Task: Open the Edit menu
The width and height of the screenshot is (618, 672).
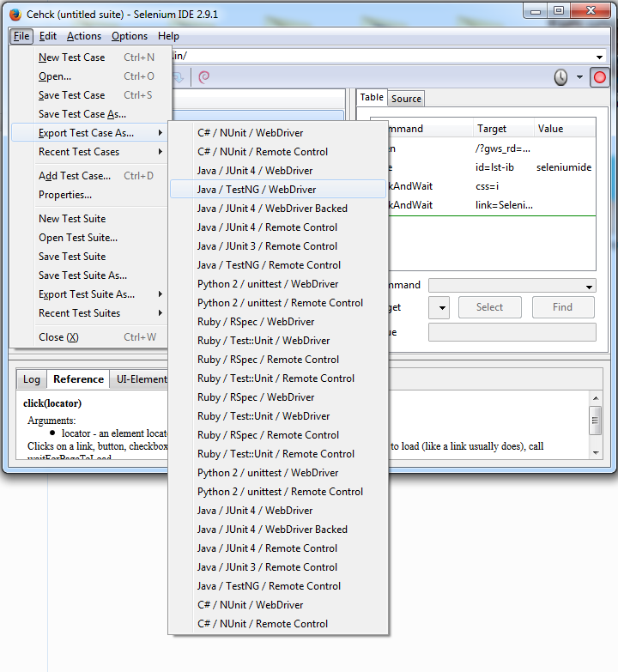Action: coord(47,36)
